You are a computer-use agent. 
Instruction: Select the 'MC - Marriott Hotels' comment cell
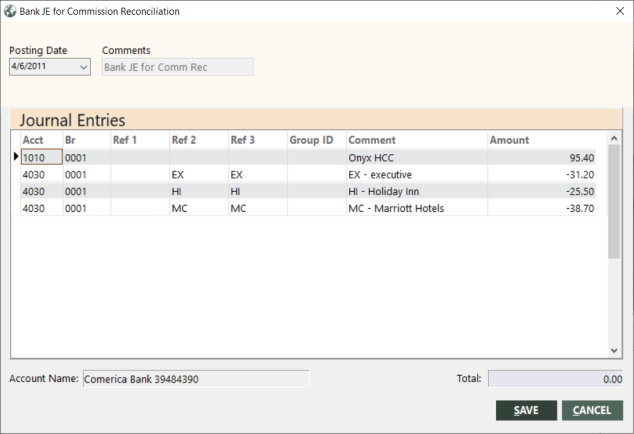tap(417, 208)
